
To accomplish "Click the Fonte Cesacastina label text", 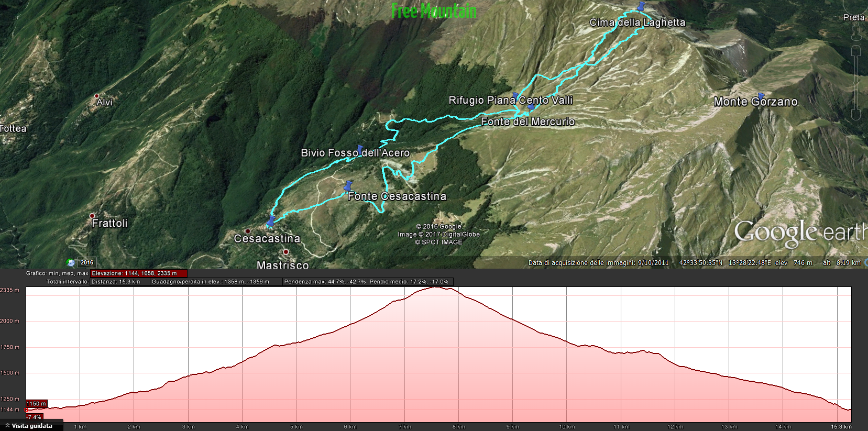I will 397,196.
